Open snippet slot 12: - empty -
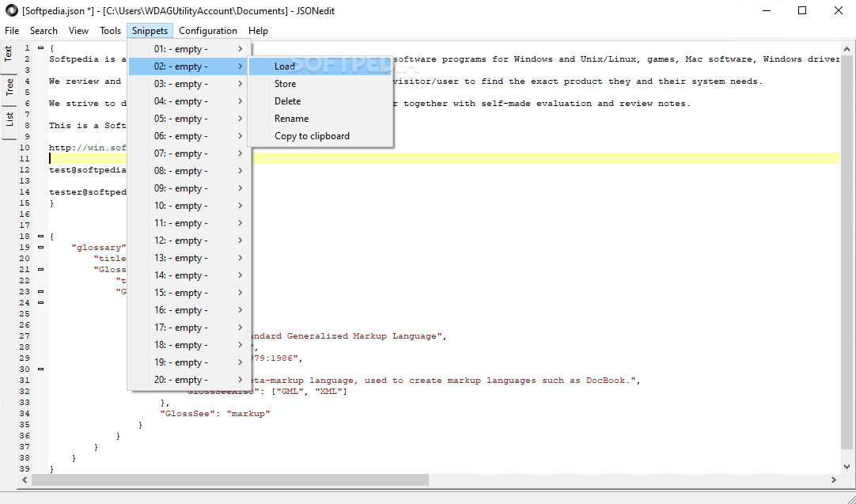Screen dimensions: 856x504 tap(189, 241)
